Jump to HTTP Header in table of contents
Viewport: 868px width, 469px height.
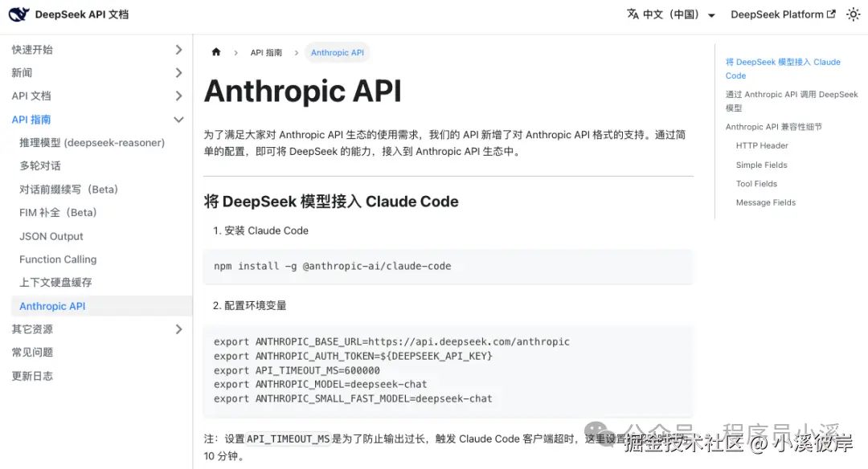[x=762, y=145]
